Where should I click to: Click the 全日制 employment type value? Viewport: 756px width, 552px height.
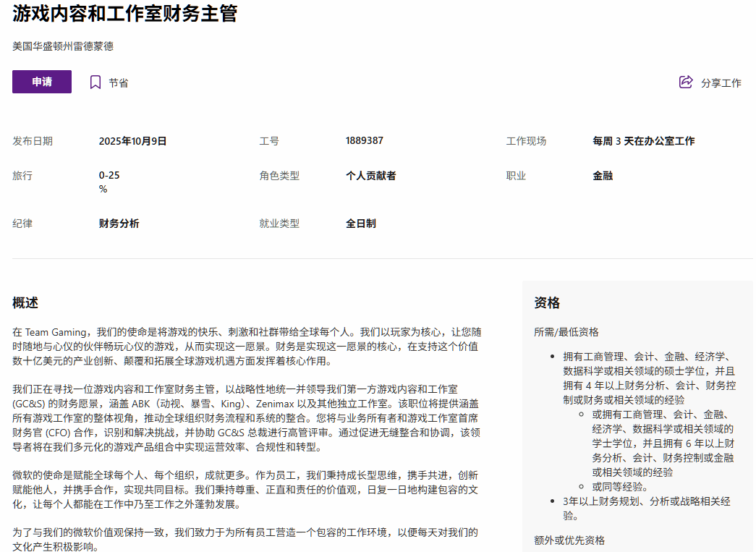pyautogui.click(x=360, y=224)
